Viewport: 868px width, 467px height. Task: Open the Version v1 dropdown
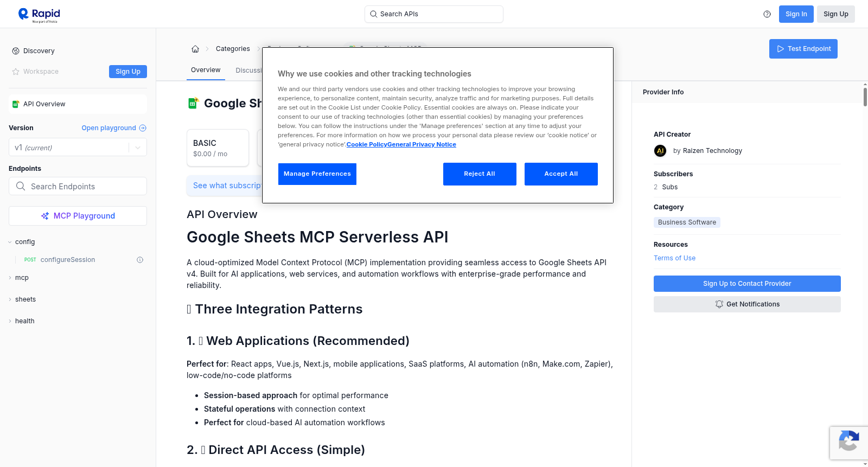pos(78,148)
